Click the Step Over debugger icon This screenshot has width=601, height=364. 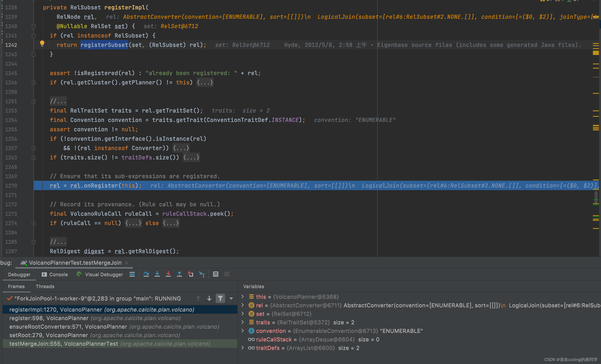point(146,274)
